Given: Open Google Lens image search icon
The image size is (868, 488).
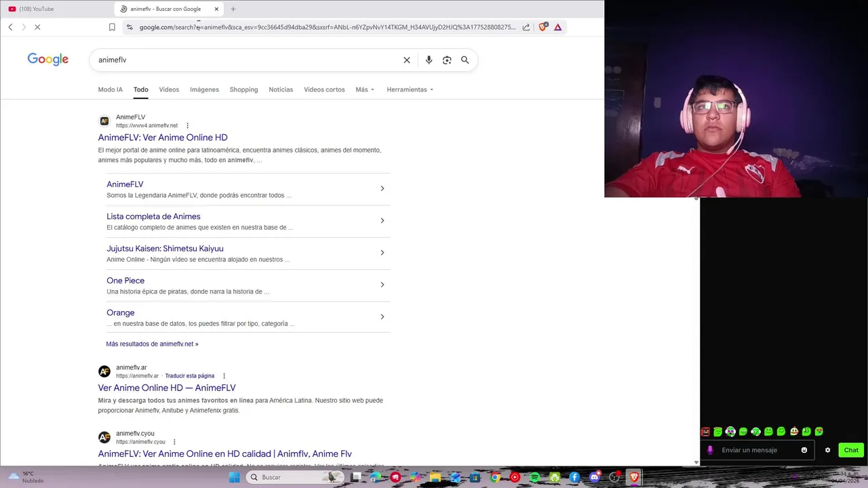Looking at the screenshot, I should [x=447, y=60].
